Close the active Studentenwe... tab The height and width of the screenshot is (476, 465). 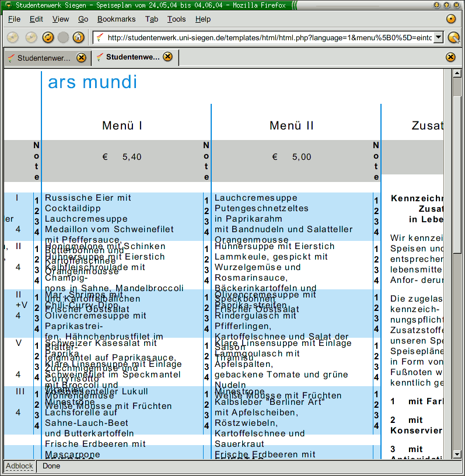click(x=167, y=57)
